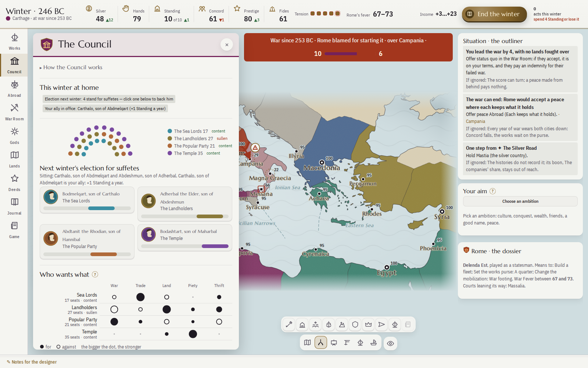The image size is (588, 368).
Task: Expand Notes for the designer
Action: pos(32,362)
